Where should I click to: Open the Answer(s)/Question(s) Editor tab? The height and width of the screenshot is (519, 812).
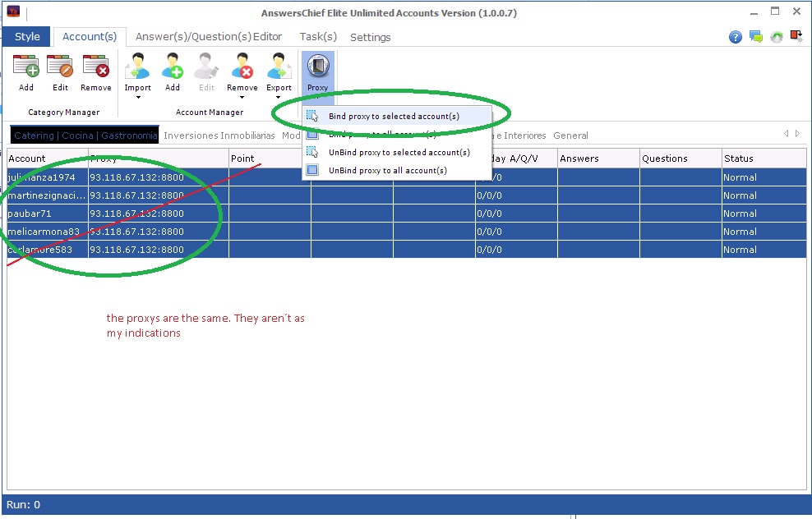(209, 37)
